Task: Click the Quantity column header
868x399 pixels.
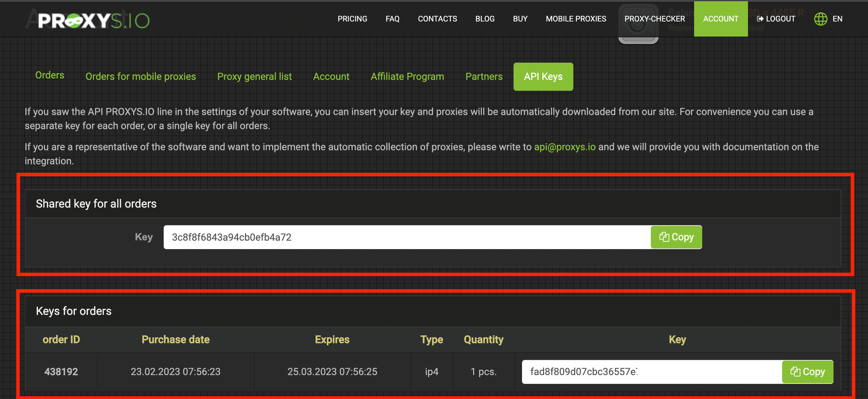Action: (484, 340)
